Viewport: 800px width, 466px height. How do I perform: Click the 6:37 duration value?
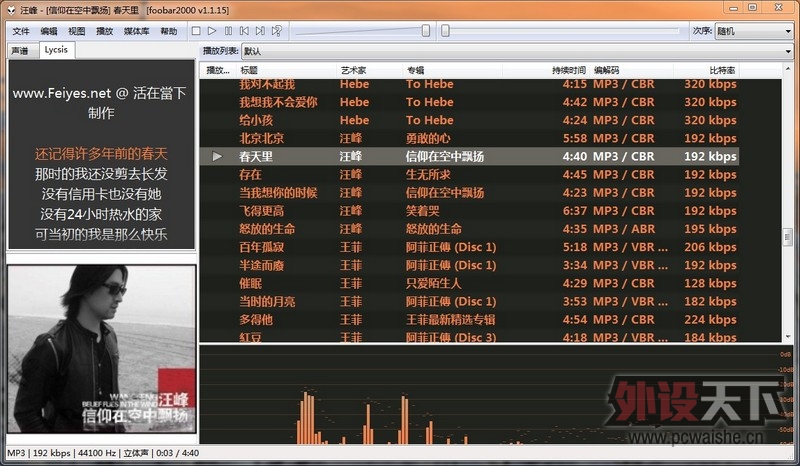(x=574, y=211)
